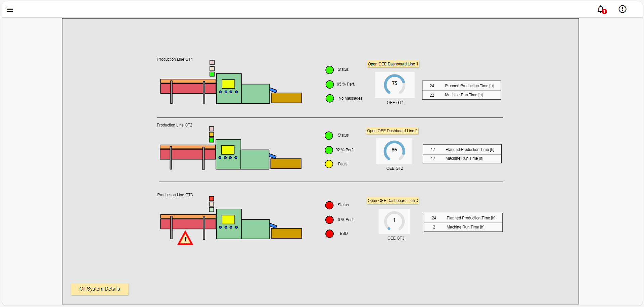Viewport: 644px width, 307px height.
Task: Click the circled exclamation alarm icon
Action: (x=622, y=9)
